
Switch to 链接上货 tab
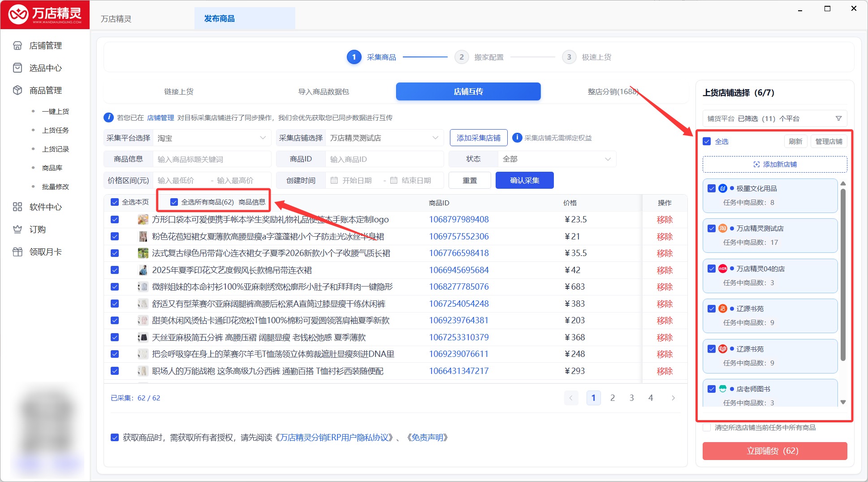[x=179, y=91]
